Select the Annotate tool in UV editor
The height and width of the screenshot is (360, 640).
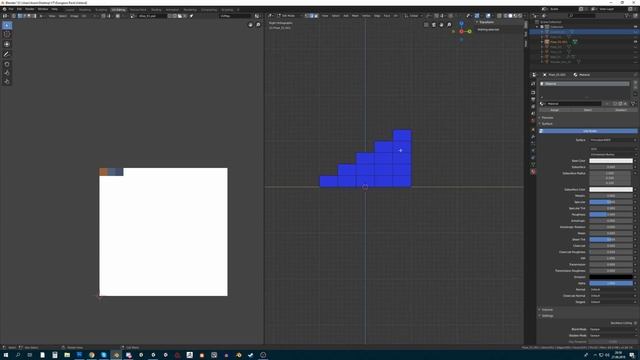click(7, 54)
